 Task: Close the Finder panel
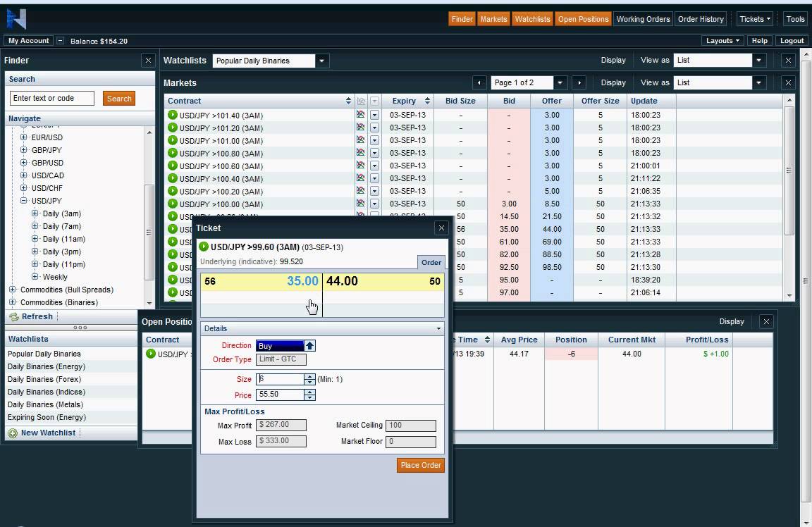point(148,61)
